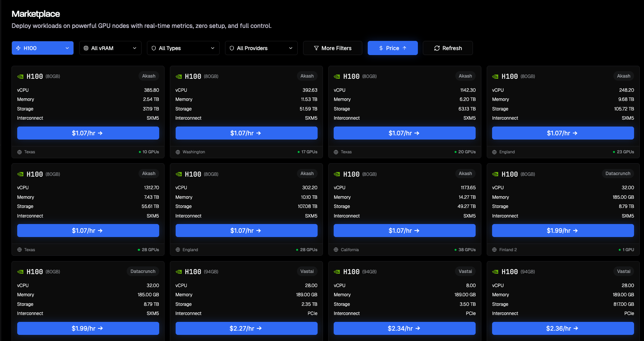This screenshot has height=341, width=644.
Task: Click the PCIe interconnect on $2.27/hr card
Action: tap(312, 313)
